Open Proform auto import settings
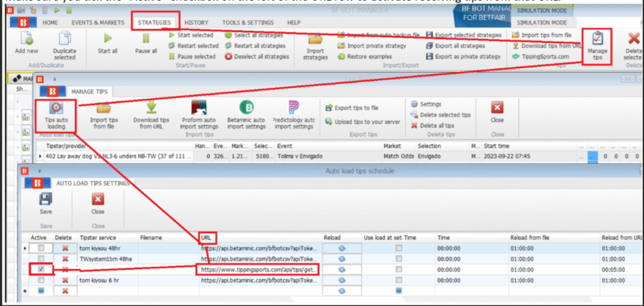 pos(199,116)
